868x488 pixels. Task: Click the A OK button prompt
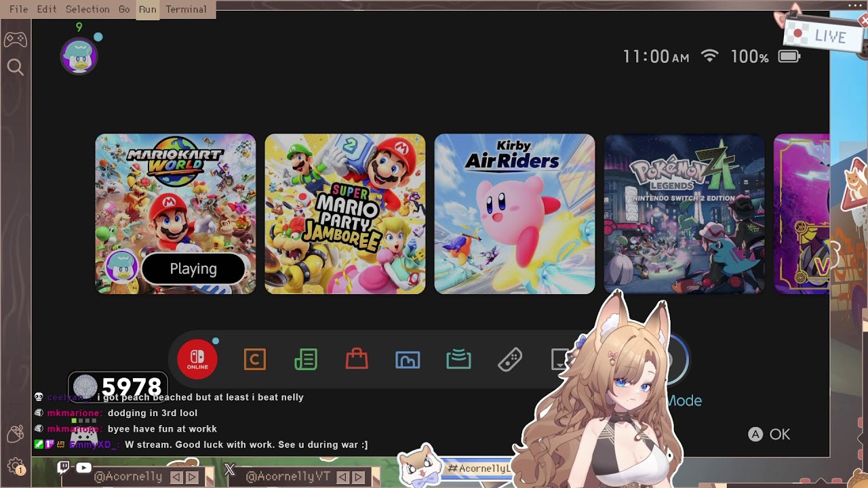click(769, 434)
